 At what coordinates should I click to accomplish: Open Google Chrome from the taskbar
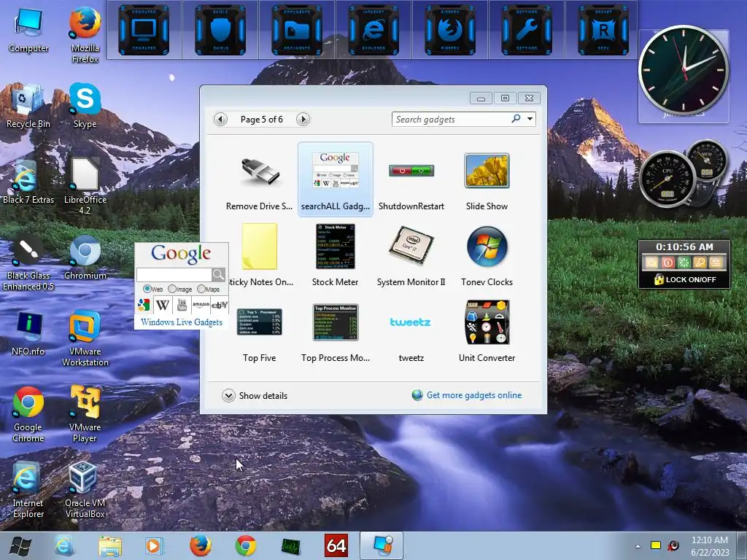pyautogui.click(x=246, y=546)
